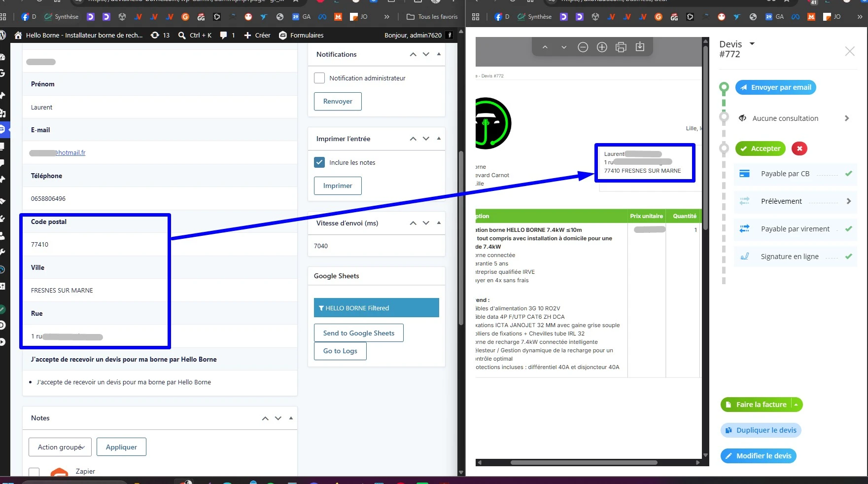Open Hello Borne site home menu
This screenshot has width=868, height=484.
coord(79,35)
